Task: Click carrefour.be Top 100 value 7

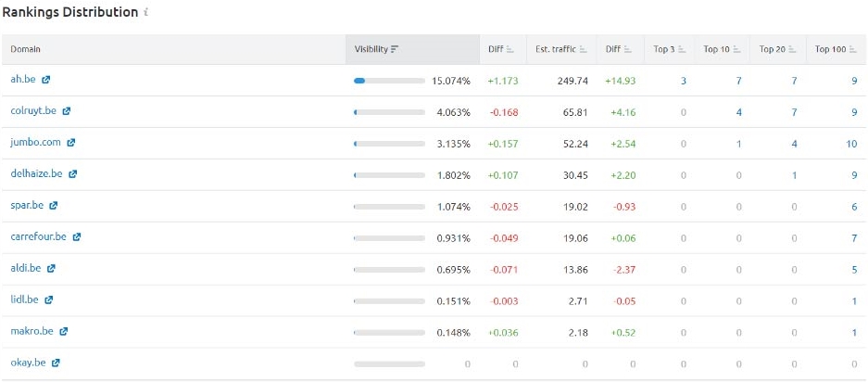Action: coord(854,238)
